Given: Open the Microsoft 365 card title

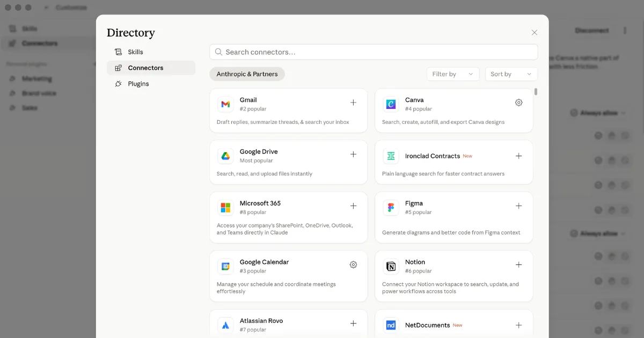Looking at the screenshot, I should coord(260,203).
